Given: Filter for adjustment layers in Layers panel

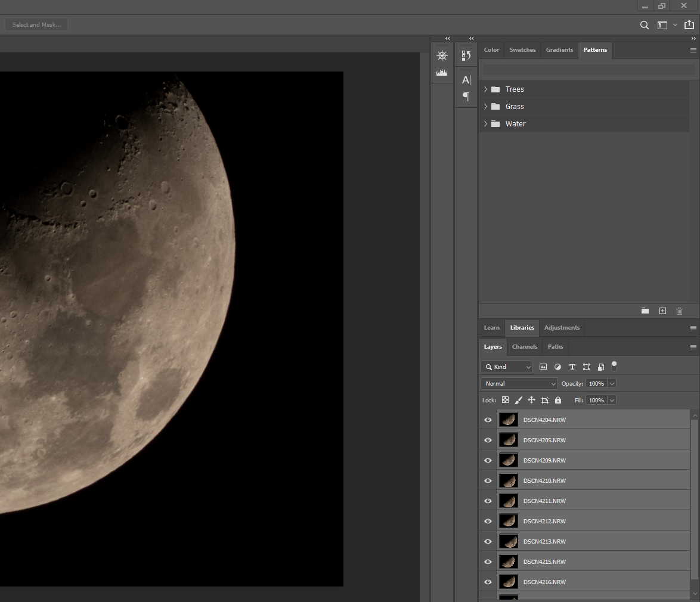Looking at the screenshot, I should pyautogui.click(x=557, y=367).
